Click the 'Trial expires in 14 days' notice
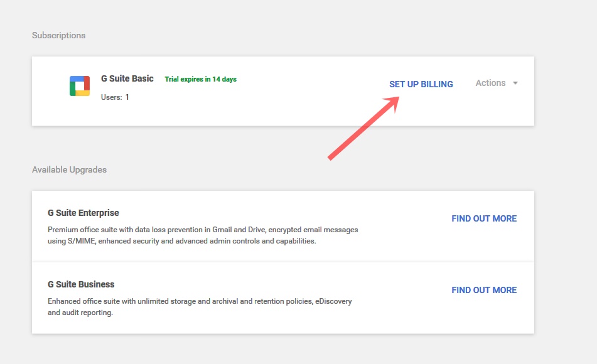Screen dimensions: 597x364 pyautogui.click(x=201, y=79)
